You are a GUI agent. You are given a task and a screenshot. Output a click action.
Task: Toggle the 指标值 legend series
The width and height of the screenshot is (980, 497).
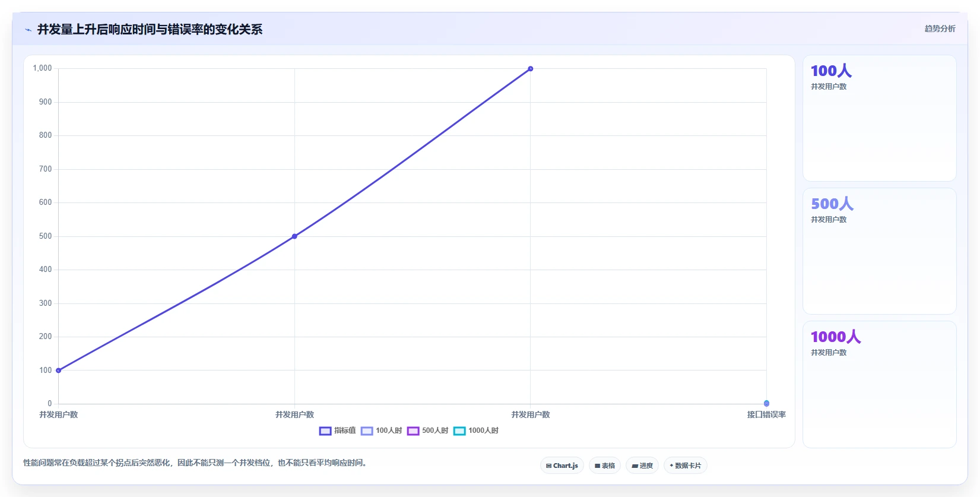[338, 430]
